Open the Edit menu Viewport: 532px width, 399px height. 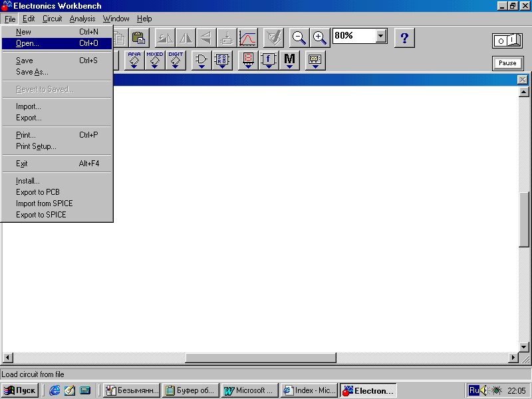tap(29, 19)
